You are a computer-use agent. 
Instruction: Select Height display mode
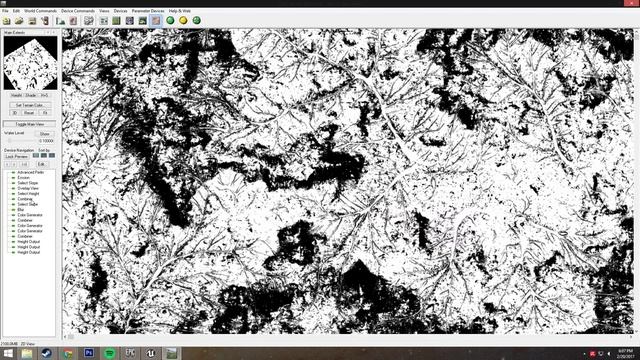pyautogui.click(x=16, y=96)
